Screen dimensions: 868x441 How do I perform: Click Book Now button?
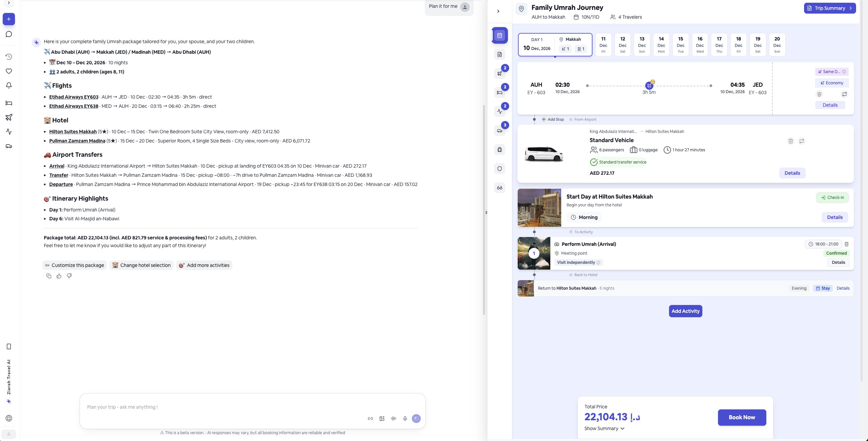coord(742,417)
